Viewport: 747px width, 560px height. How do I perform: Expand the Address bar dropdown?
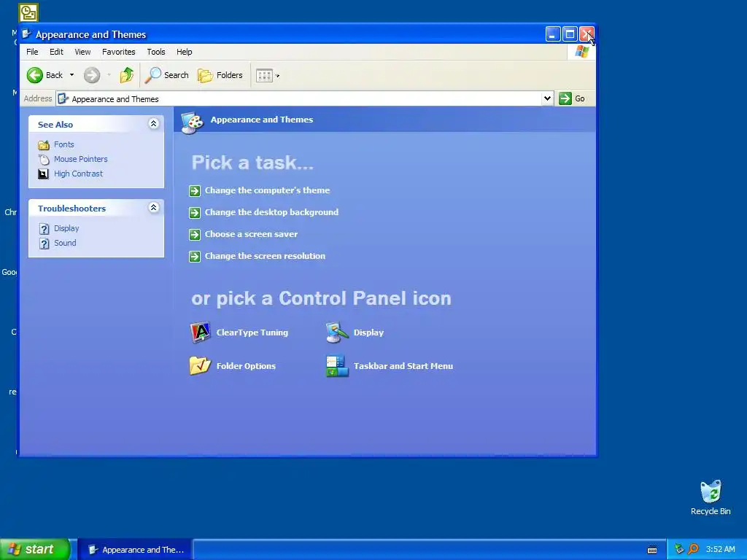(547, 98)
